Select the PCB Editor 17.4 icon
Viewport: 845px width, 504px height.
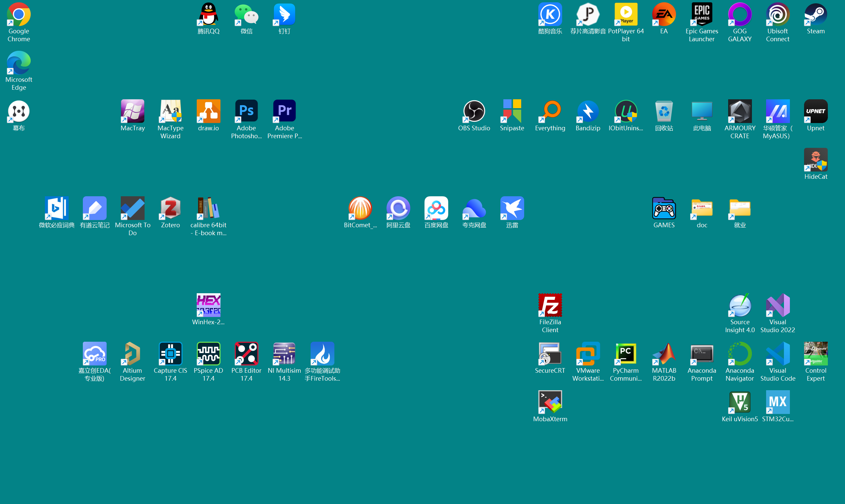click(246, 354)
